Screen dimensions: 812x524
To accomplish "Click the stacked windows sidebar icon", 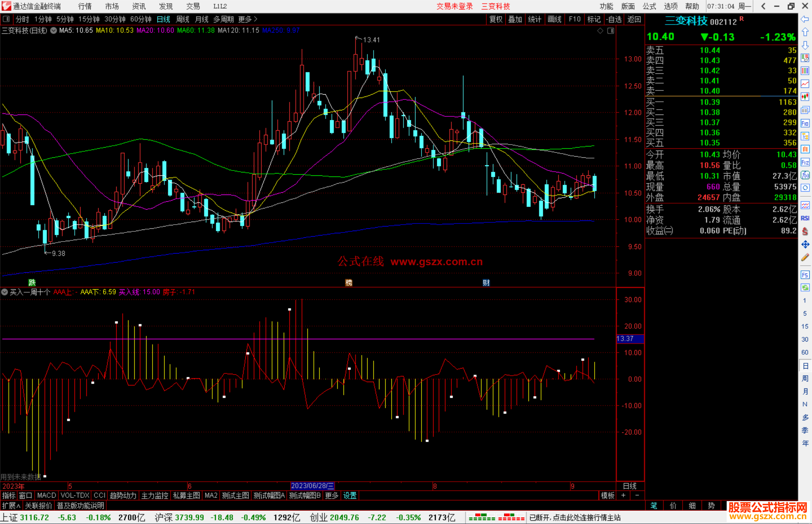I will tap(805, 110).
